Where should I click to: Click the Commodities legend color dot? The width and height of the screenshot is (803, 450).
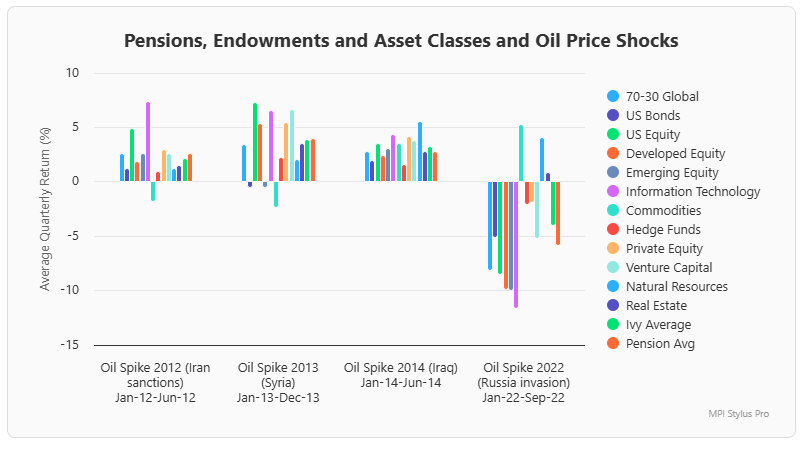613,211
